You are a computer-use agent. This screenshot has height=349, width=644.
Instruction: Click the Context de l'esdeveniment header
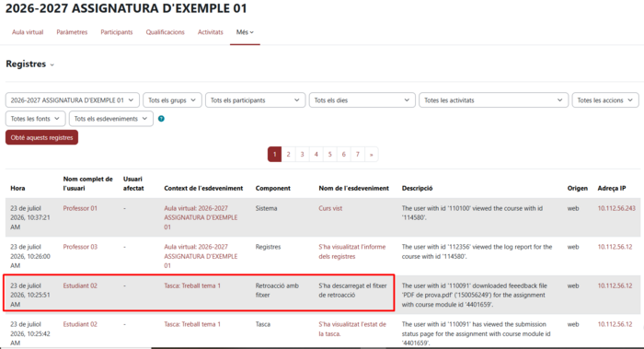tap(203, 188)
